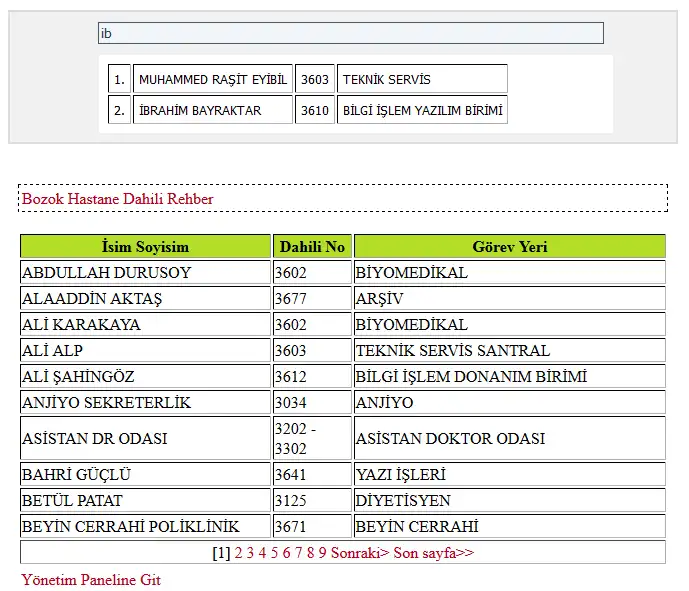Select the ALİ ALP name cell

(x=145, y=350)
